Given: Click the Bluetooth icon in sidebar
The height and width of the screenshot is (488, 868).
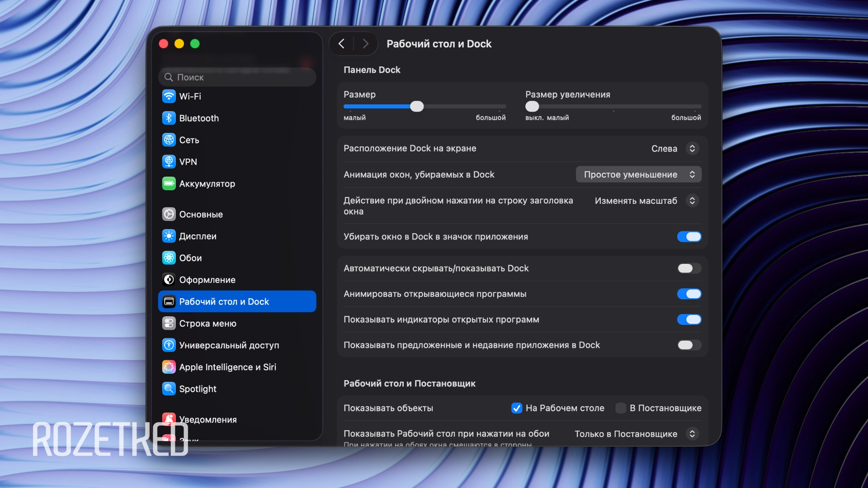Looking at the screenshot, I should coord(169,118).
